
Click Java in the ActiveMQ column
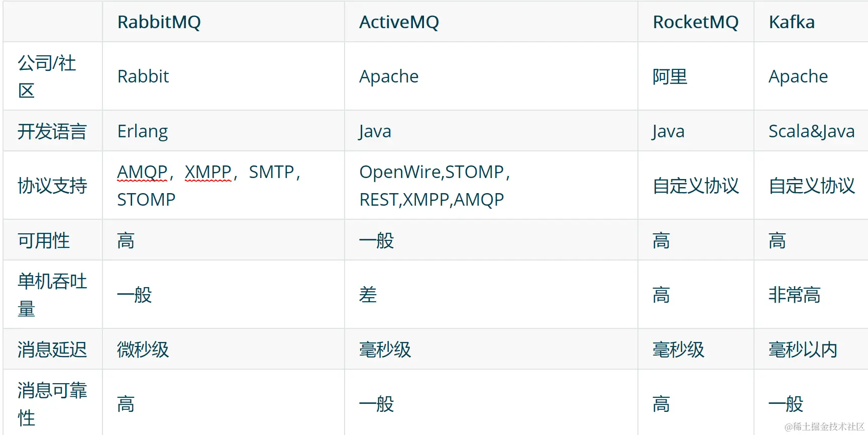375,131
